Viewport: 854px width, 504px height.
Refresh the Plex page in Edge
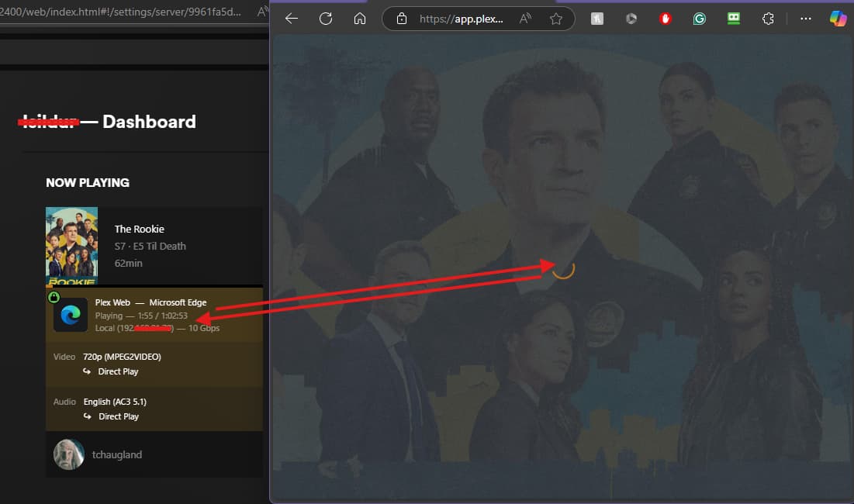(x=326, y=19)
